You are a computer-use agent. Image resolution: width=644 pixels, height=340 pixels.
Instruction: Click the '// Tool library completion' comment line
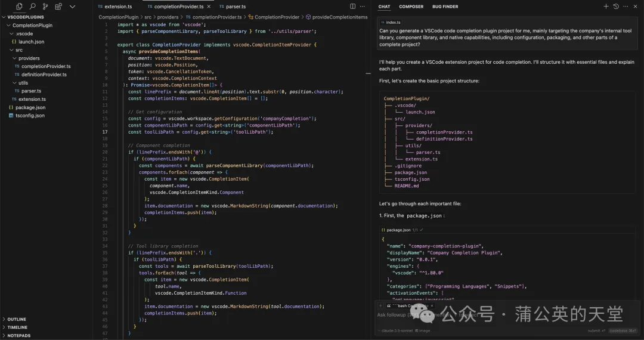tap(162, 246)
